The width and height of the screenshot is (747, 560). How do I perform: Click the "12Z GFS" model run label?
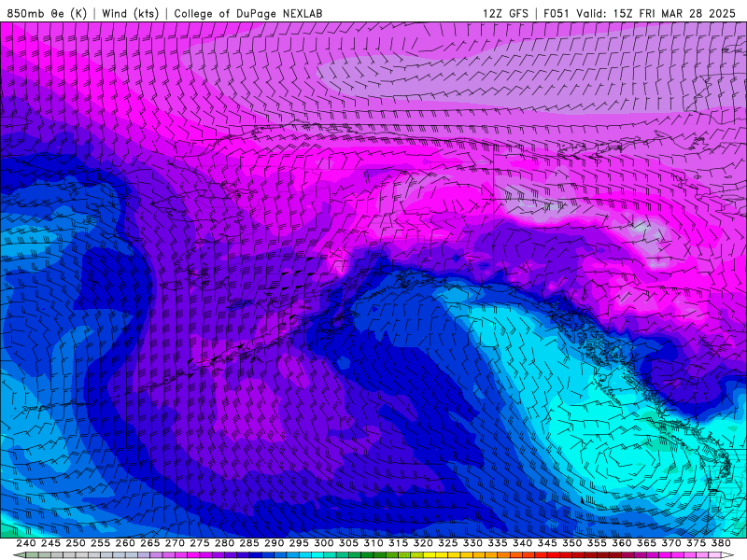(505, 13)
